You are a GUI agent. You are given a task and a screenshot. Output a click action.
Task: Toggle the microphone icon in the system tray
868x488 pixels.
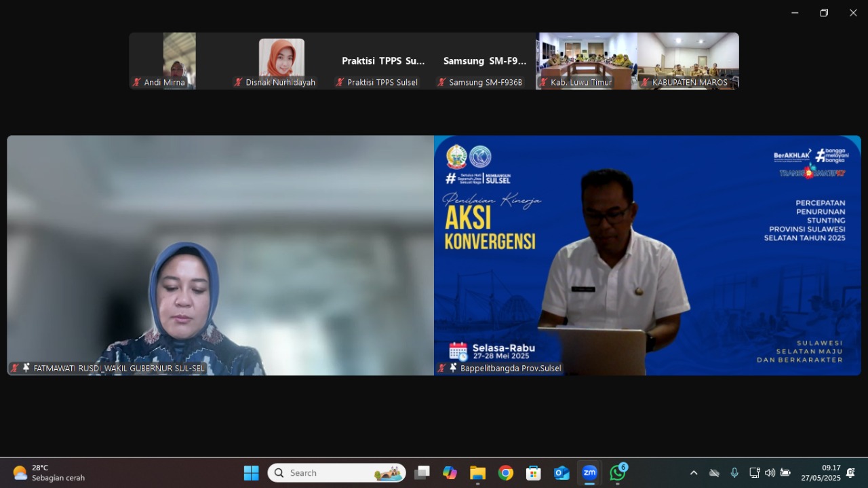[734, 473]
